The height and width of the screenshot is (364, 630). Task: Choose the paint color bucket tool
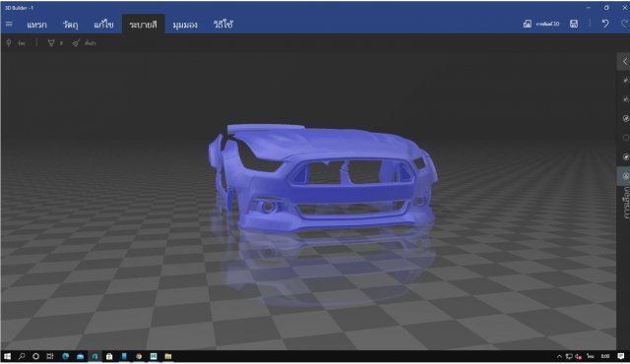[x=51, y=42]
